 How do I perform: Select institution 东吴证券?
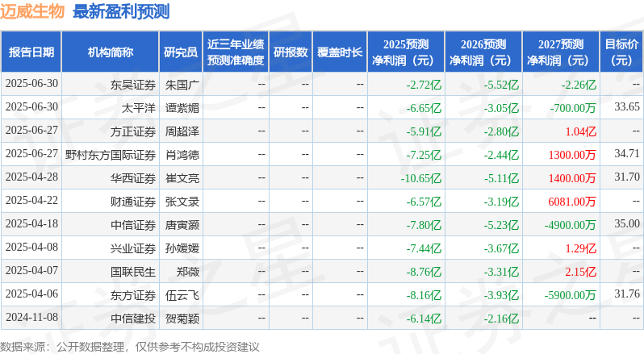pyautogui.click(x=133, y=85)
